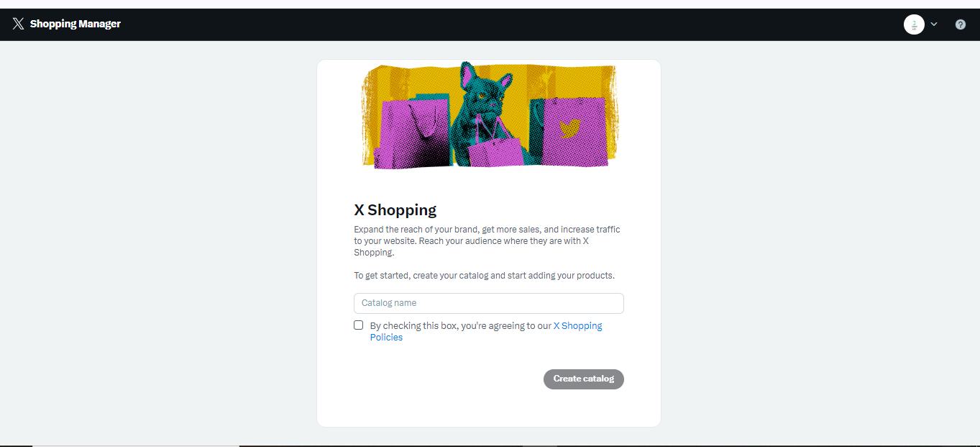Viewport: 980px width, 447px height.
Task: Focus the Catalog name input field
Action: (x=489, y=303)
